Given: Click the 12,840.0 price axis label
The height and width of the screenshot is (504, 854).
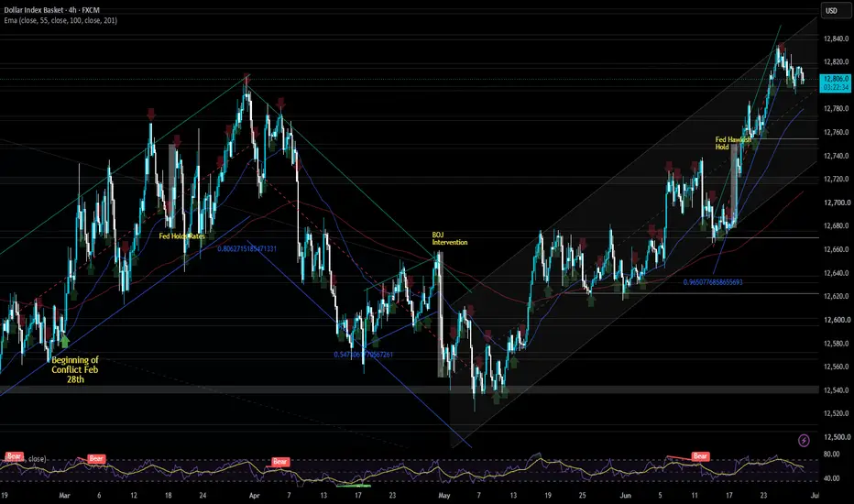Looking at the screenshot, I should point(836,38).
